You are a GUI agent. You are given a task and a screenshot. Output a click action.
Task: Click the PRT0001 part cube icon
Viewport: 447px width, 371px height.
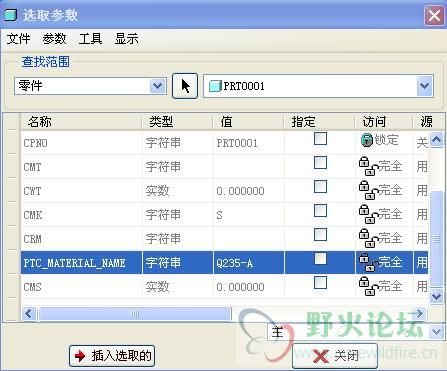point(215,86)
